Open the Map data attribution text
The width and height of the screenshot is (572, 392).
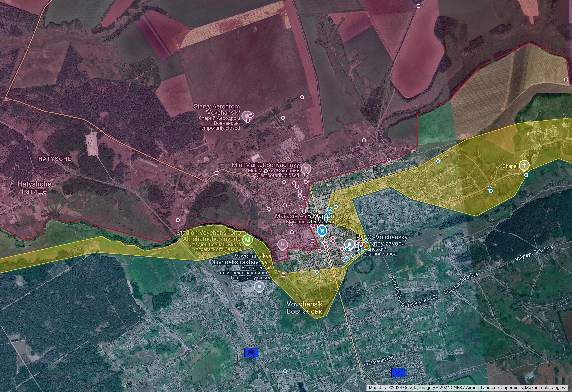(467, 388)
